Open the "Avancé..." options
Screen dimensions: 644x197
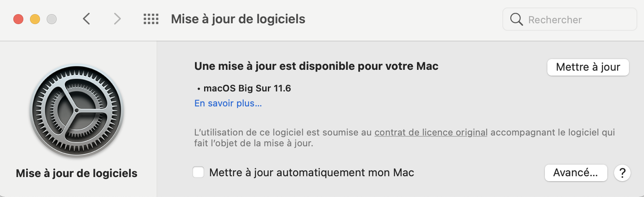point(576,172)
